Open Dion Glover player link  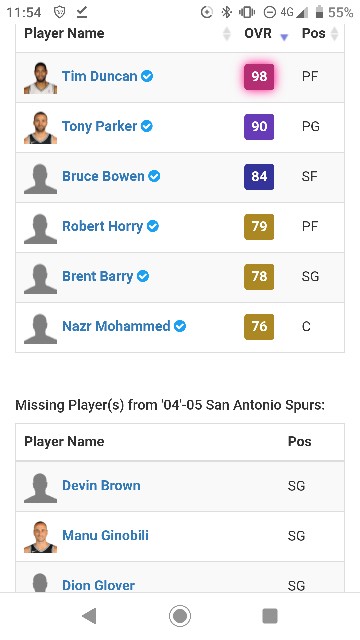(x=98, y=585)
